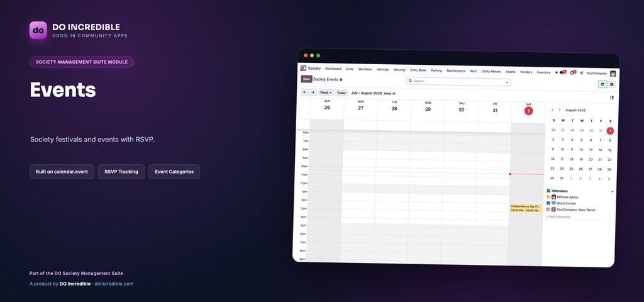
Task: Select Saturday 1 column header
Action: point(528,109)
